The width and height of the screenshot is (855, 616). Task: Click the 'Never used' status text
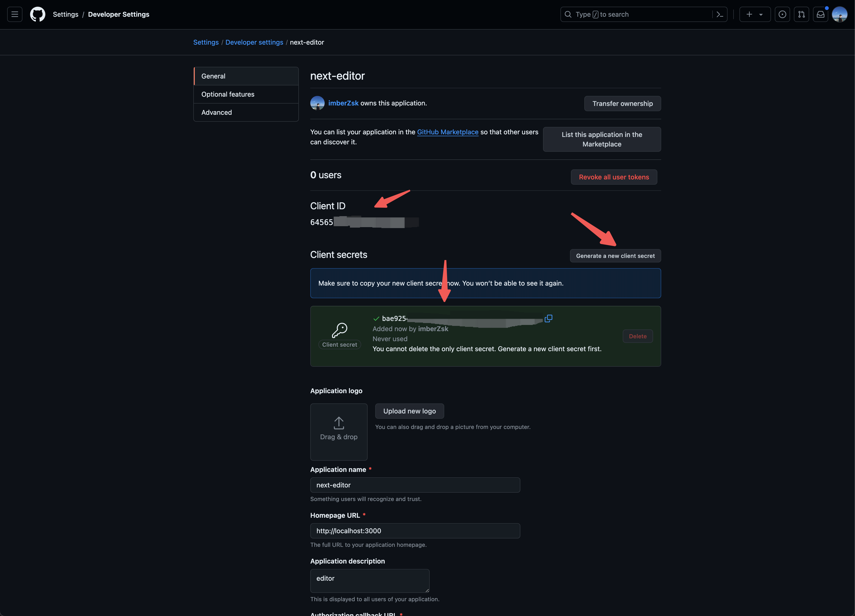tap(390, 339)
